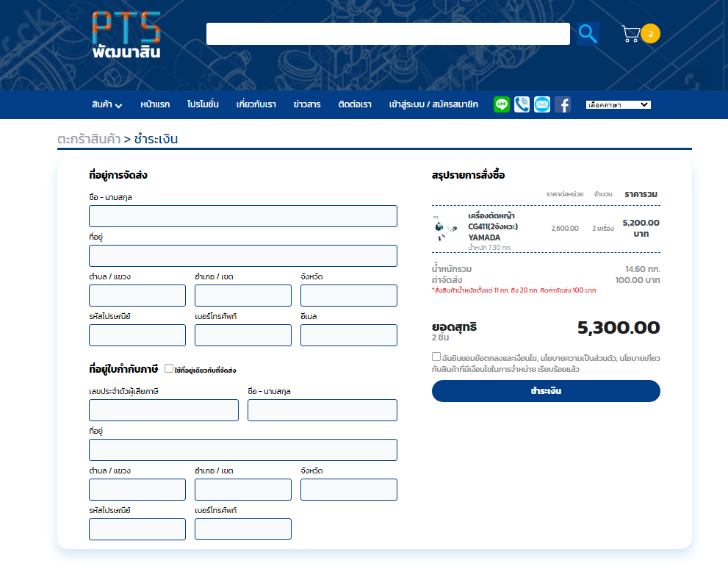The height and width of the screenshot is (569, 728).
Task: Click the ตะกร้าสินค้า breadcrumb link
Action: [x=89, y=139]
